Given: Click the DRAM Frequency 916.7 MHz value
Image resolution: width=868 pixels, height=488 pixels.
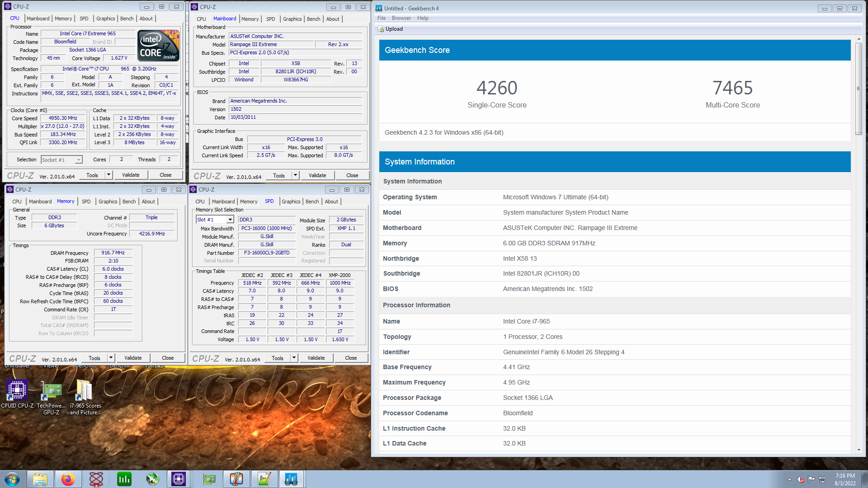Looking at the screenshot, I should [x=113, y=253].
